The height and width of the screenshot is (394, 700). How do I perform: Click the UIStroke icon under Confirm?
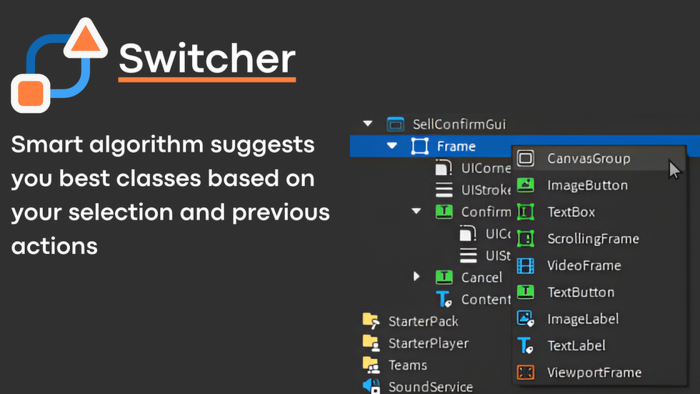[x=468, y=255]
